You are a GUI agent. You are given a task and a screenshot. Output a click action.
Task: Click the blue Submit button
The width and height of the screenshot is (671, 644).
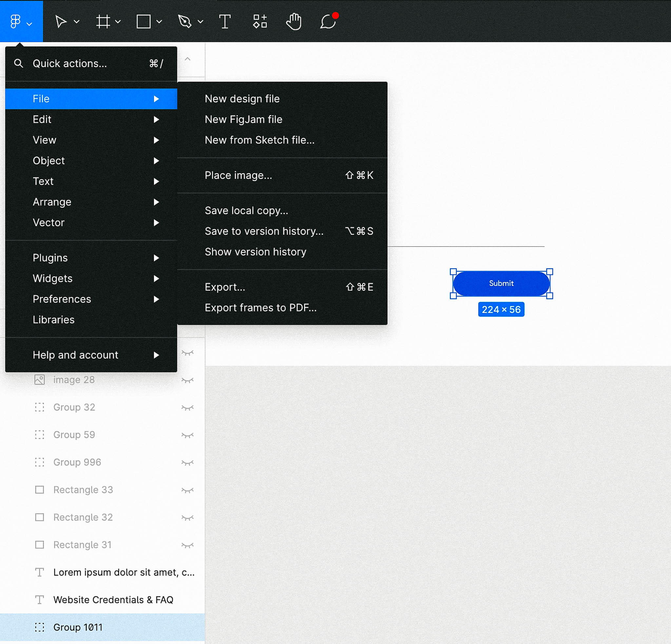point(501,283)
